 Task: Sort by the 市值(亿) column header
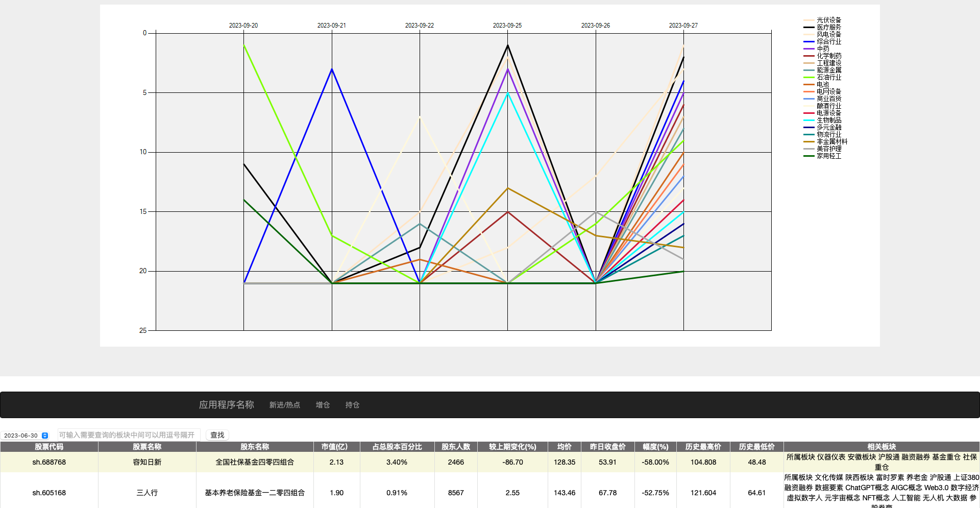point(336,447)
